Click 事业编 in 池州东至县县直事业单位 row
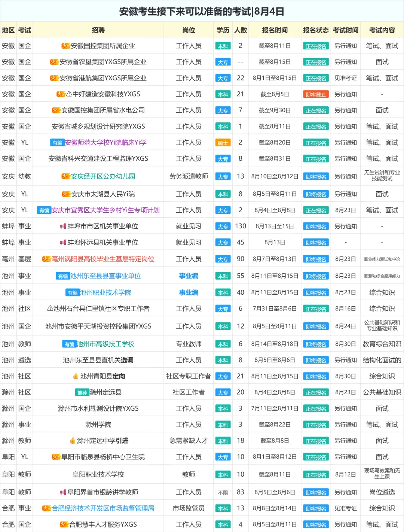Viewport: 404px width, 532px height. 189,276
